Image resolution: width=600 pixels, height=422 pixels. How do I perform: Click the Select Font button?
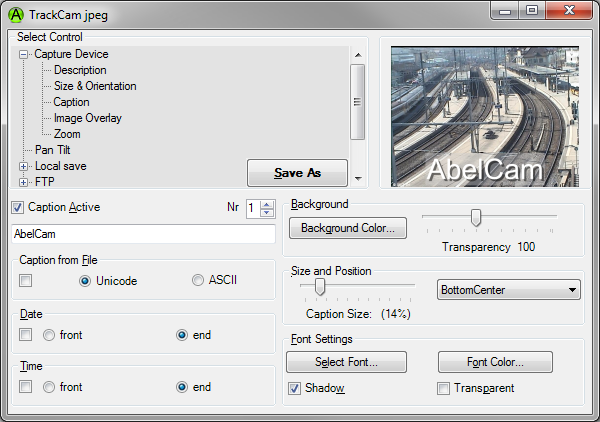click(x=346, y=361)
